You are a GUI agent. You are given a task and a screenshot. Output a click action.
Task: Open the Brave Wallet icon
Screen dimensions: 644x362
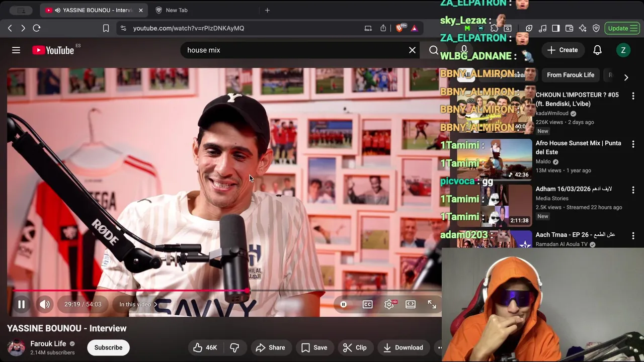pos(569,28)
